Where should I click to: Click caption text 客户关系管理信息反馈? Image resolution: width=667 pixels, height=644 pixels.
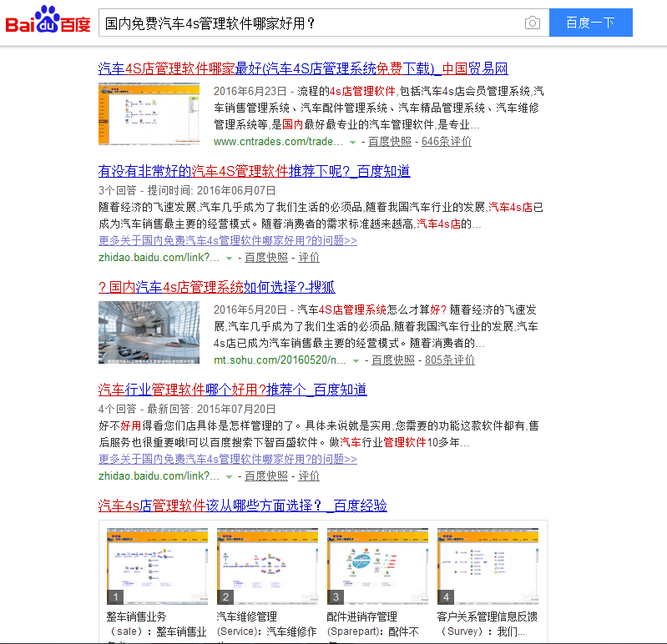[x=487, y=616]
